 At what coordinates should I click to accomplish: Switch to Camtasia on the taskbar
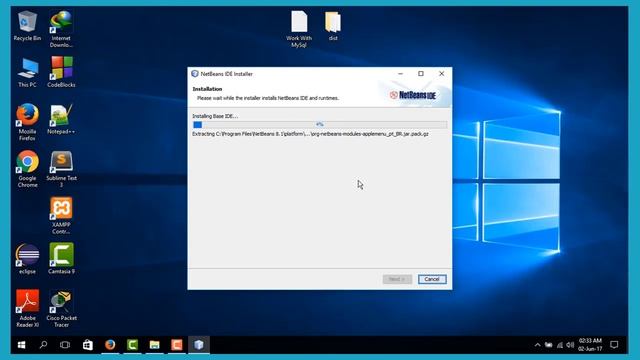[132, 345]
